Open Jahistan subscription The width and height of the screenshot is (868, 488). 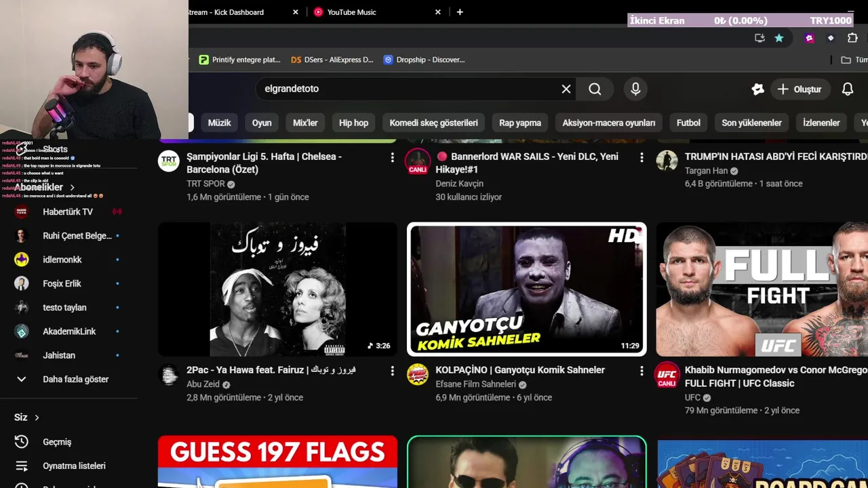coord(68,355)
